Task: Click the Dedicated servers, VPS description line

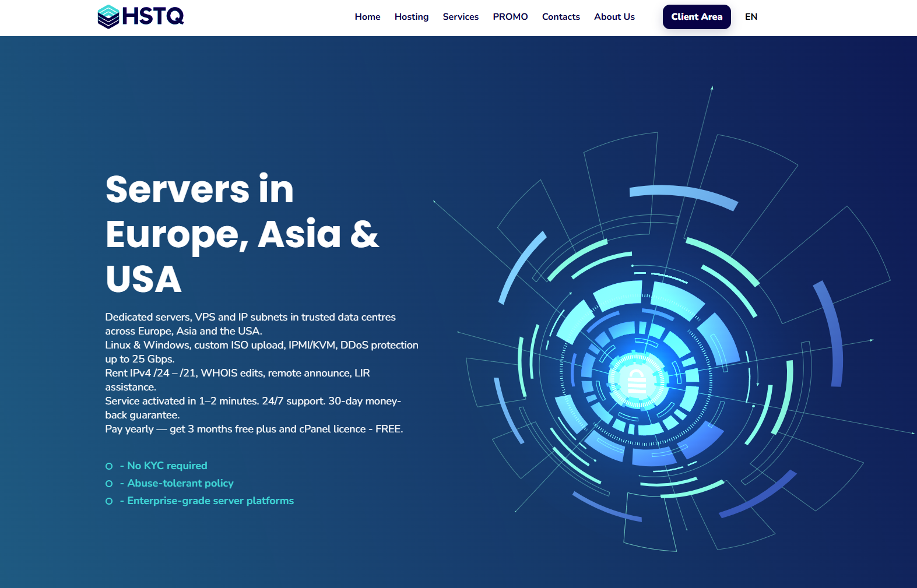Action: 250,317
